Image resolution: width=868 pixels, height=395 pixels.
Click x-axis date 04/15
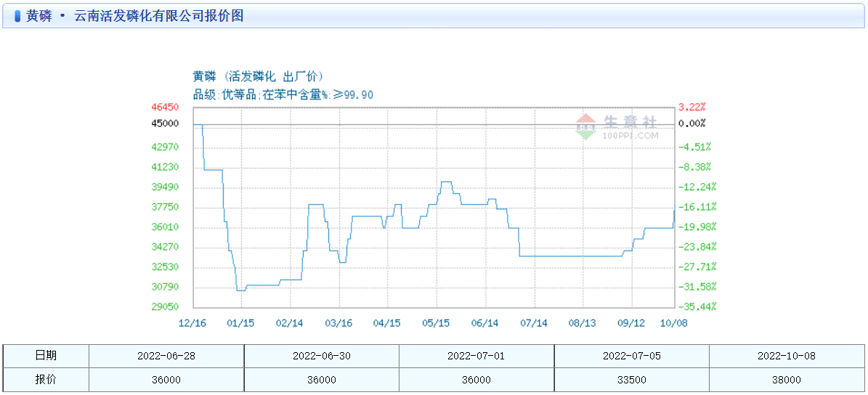point(387,324)
